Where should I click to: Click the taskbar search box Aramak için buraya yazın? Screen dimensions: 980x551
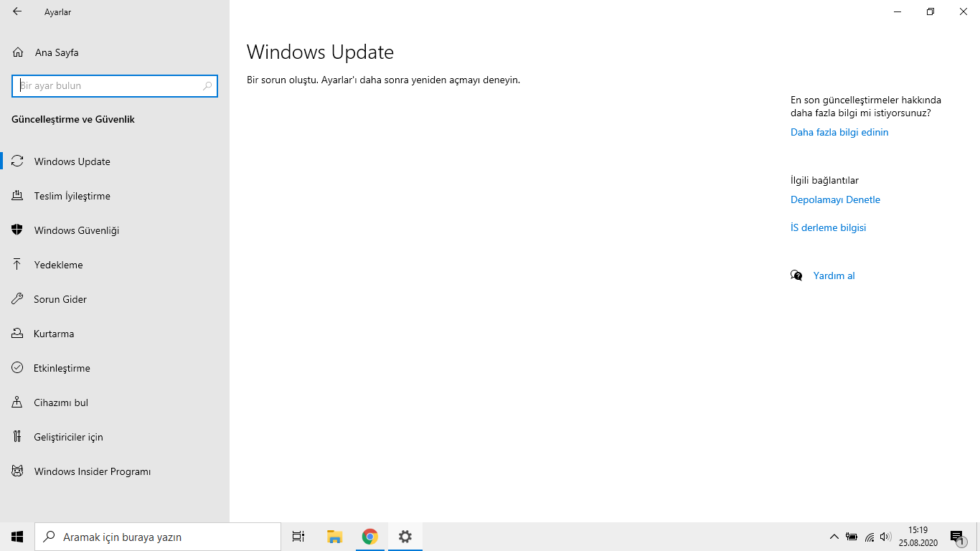pyautogui.click(x=158, y=537)
